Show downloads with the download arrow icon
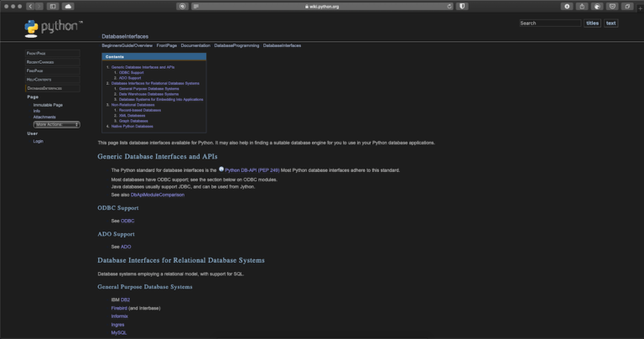The height and width of the screenshot is (339, 644). [x=567, y=6]
